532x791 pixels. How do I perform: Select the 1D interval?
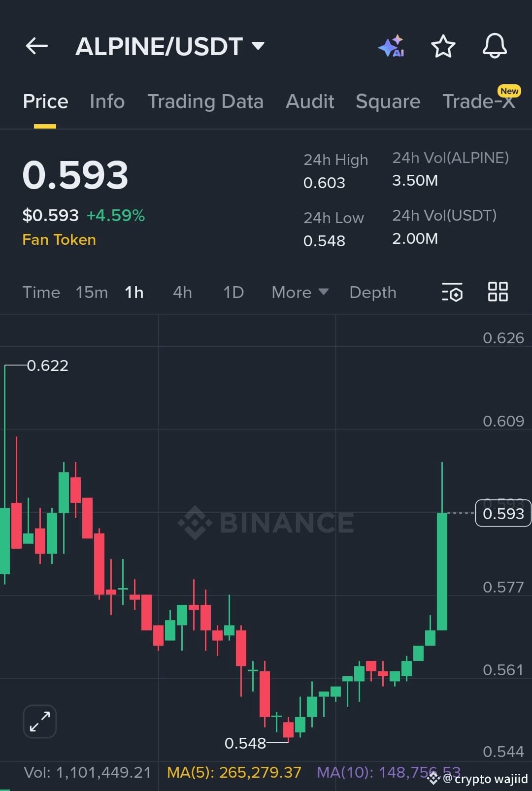click(x=233, y=293)
